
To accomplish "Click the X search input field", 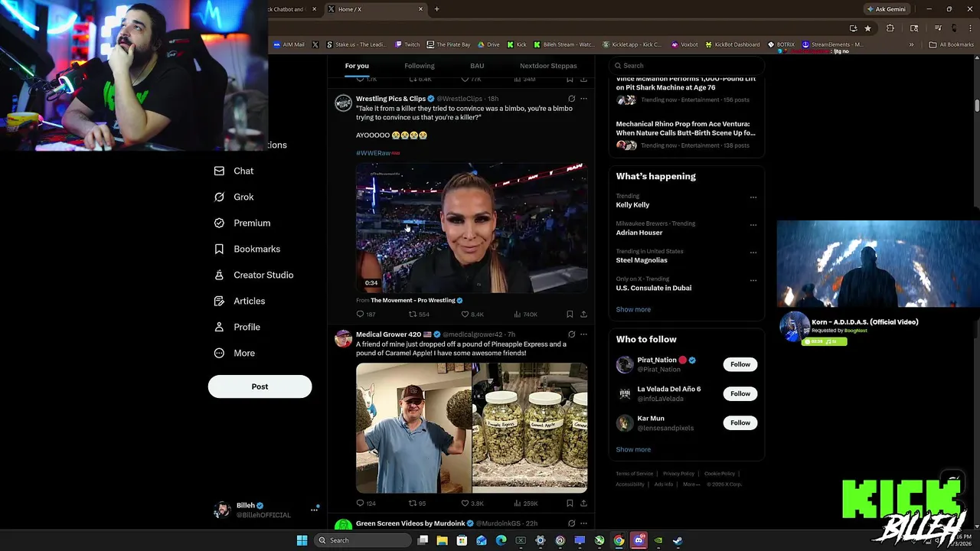I will 687,66.
